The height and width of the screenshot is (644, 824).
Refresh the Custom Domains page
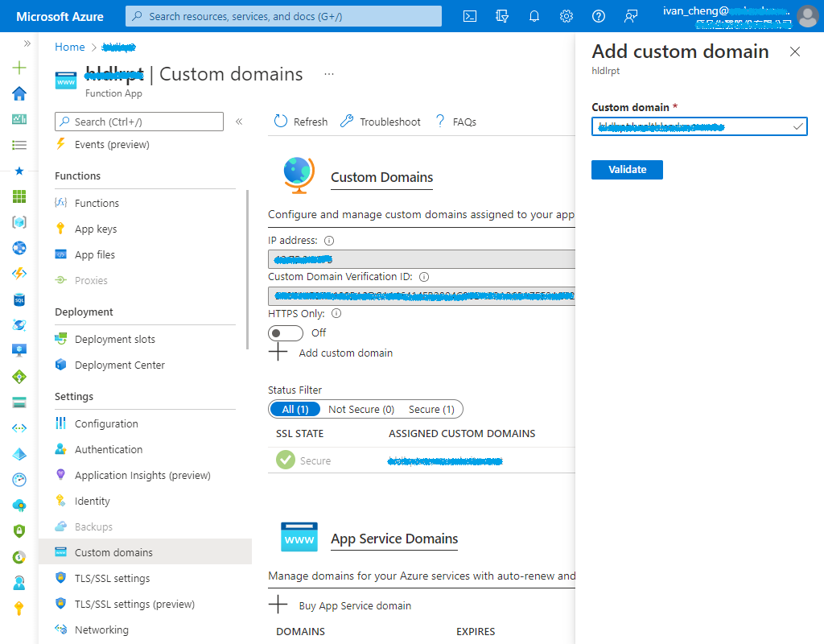click(x=299, y=122)
